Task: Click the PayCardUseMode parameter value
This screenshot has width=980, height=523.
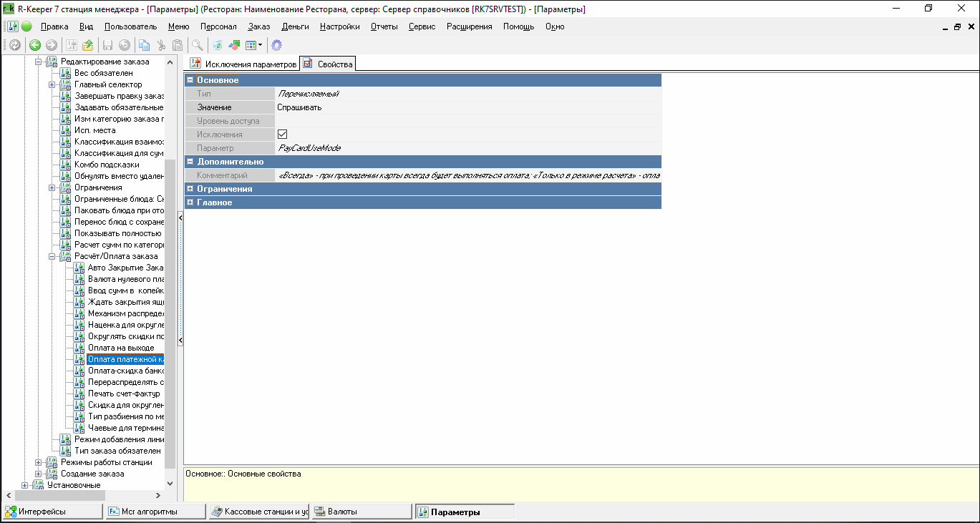Action: point(309,148)
